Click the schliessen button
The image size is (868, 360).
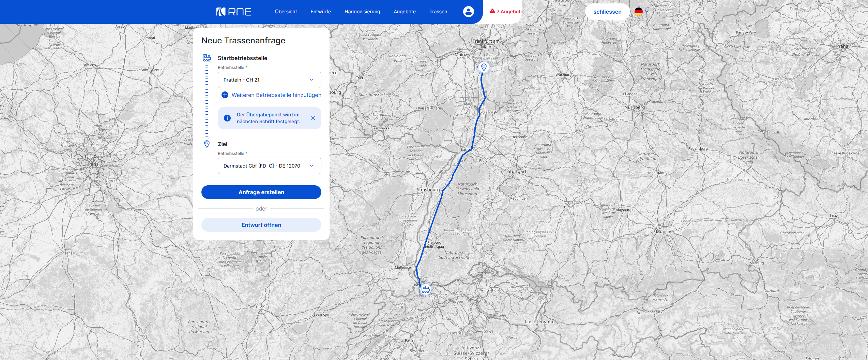607,12
